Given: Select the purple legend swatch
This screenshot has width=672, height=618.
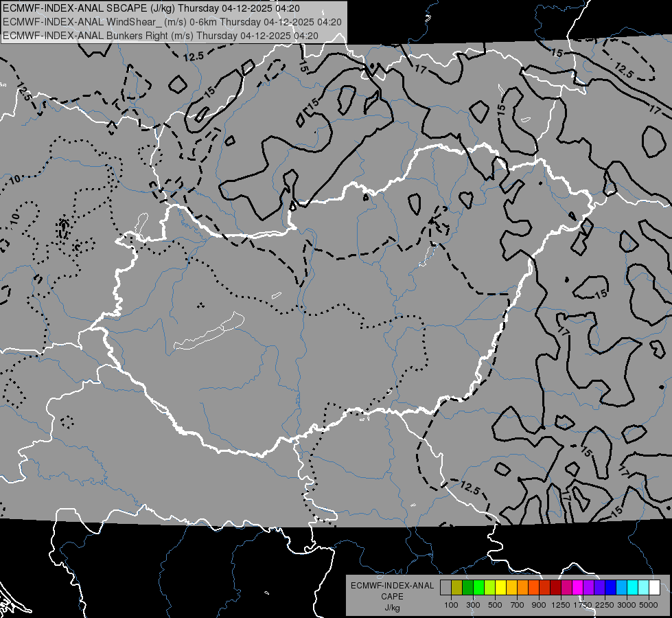Looking at the screenshot, I should tap(589, 588).
